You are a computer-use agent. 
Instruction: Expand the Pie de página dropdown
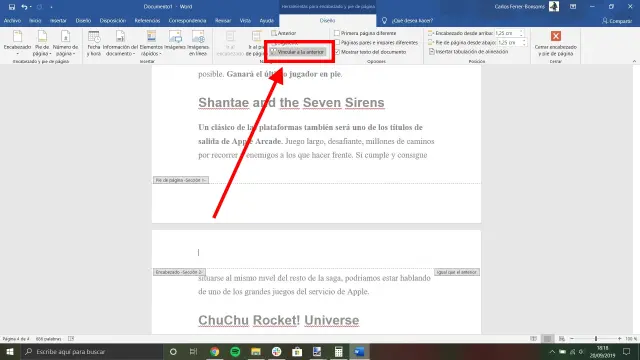pos(42,43)
